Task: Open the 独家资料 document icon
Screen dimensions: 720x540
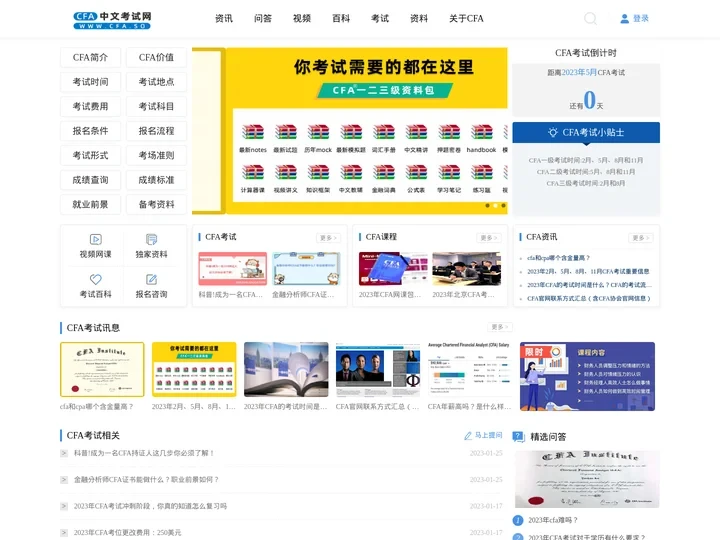Action: point(152,239)
